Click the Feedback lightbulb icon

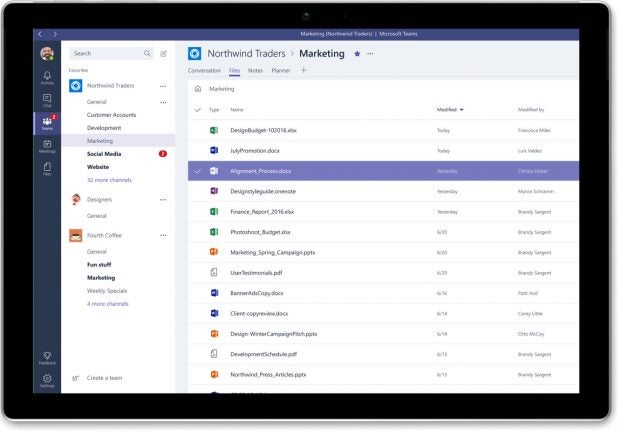tap(47, 358)
